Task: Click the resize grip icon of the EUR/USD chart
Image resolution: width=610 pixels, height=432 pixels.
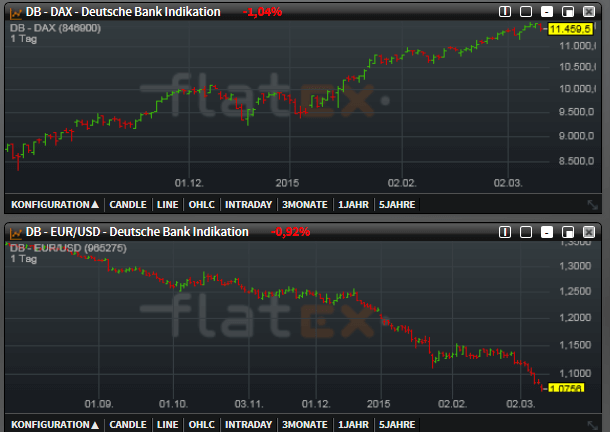Action: click(592, 425)
